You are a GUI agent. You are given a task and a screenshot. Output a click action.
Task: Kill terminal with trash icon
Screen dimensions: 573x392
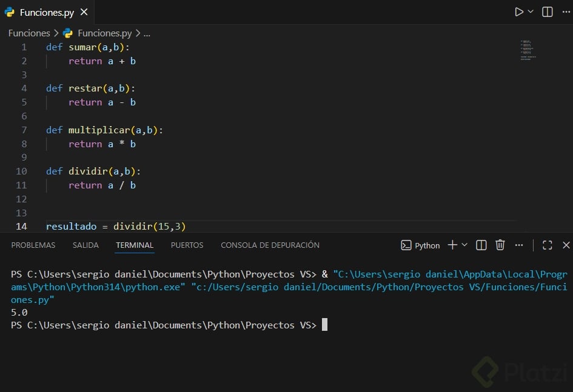coord(500,245)
